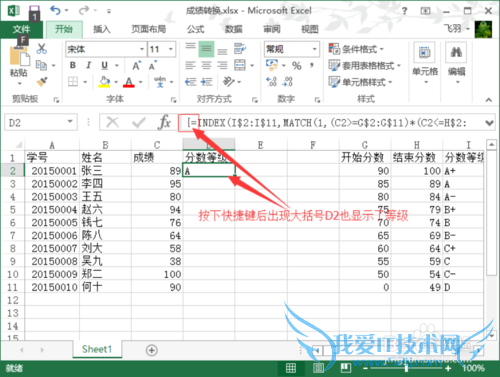Select the Format Painter brush icon
Screen dimensions: 500x377
[x=42, y=81]
